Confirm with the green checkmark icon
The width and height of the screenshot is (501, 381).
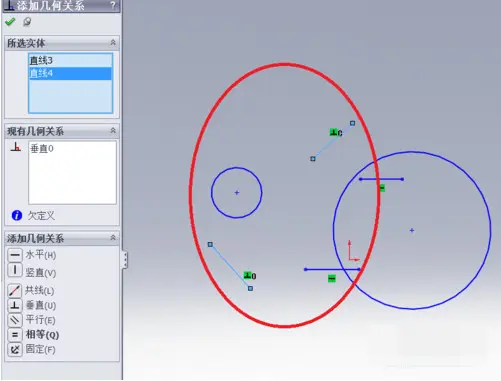(x=10, y=22)
